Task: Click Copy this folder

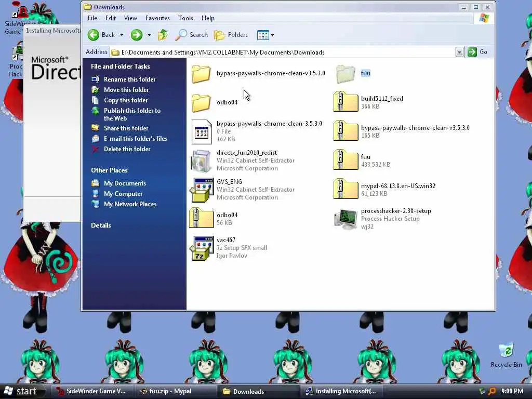Action: [x=126, y=100]
